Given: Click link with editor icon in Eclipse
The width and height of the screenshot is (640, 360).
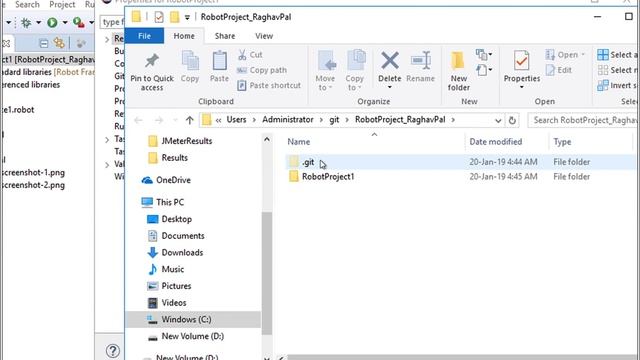Looking at the screenshot, I should [x=59, y=43].
